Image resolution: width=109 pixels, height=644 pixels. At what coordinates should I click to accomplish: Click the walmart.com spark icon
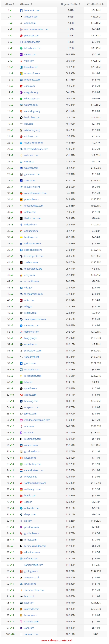(21, 155)
